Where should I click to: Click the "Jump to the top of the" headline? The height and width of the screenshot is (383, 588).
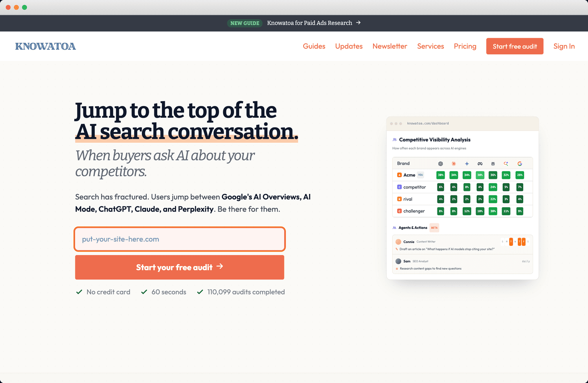[176, 110]
